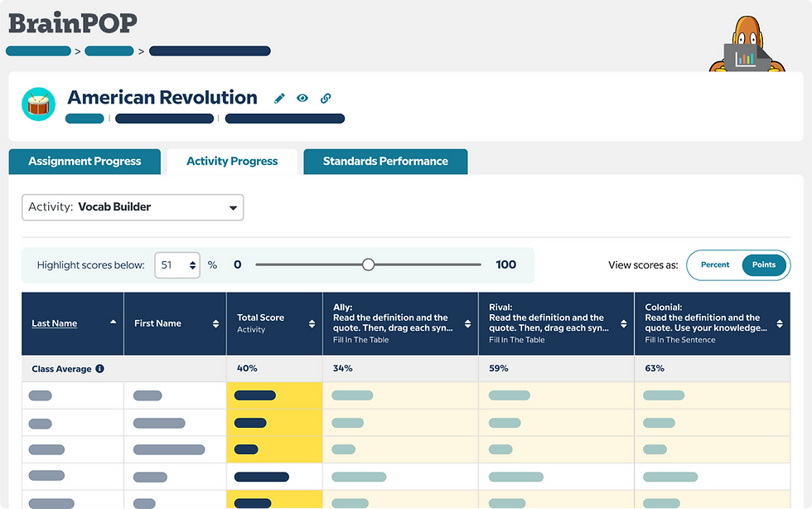
Task: Click the Moby robot mascot icon
Action: (747, 45)
